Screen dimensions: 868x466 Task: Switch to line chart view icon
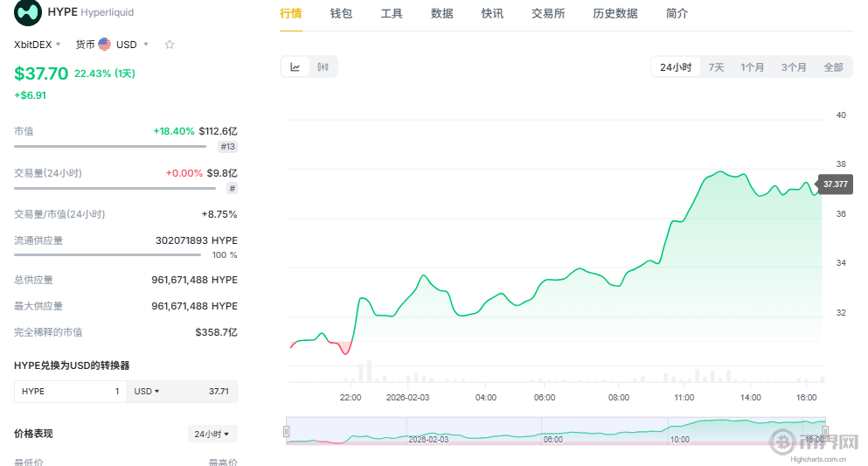coord(295,67)
